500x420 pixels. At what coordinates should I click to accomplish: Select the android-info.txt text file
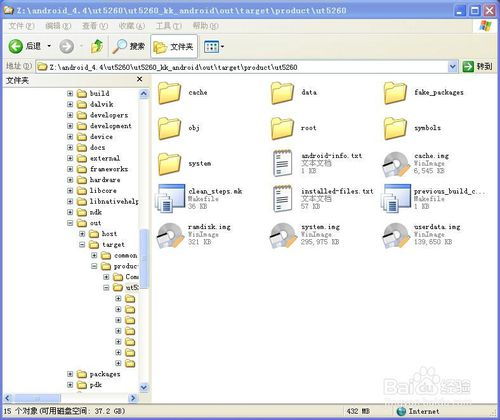coord(283,163)
